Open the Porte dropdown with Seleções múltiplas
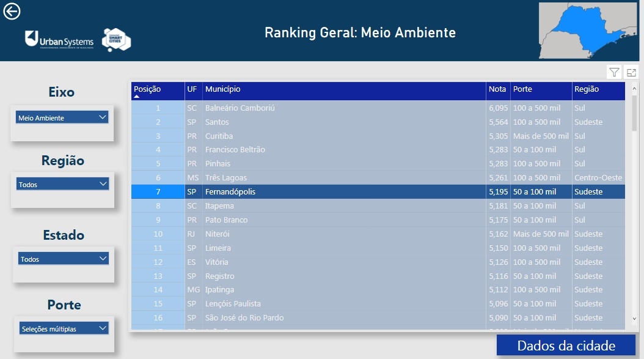This screenshot has height=359, width=644. (63, 328)
